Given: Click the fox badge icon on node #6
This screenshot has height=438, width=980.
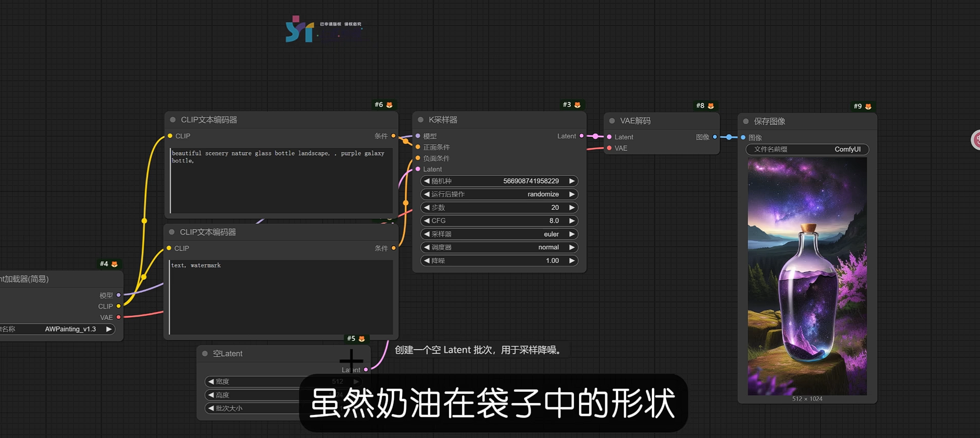Looking at the screenshot, I should pyautogui.click(x=389, y=105).
